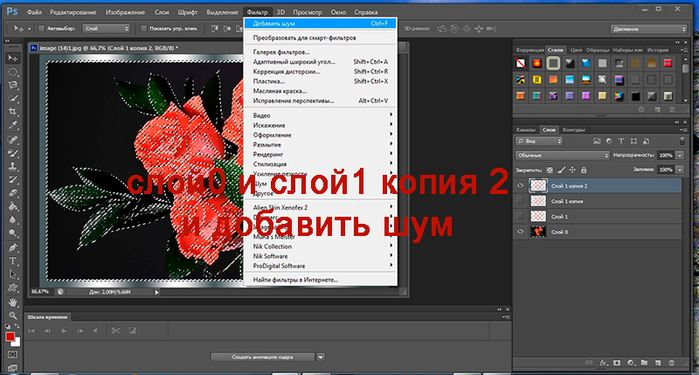This screenshot has height=375, width=699.
Task: Select the Zoom tool
Action: [x=12, y=316]
